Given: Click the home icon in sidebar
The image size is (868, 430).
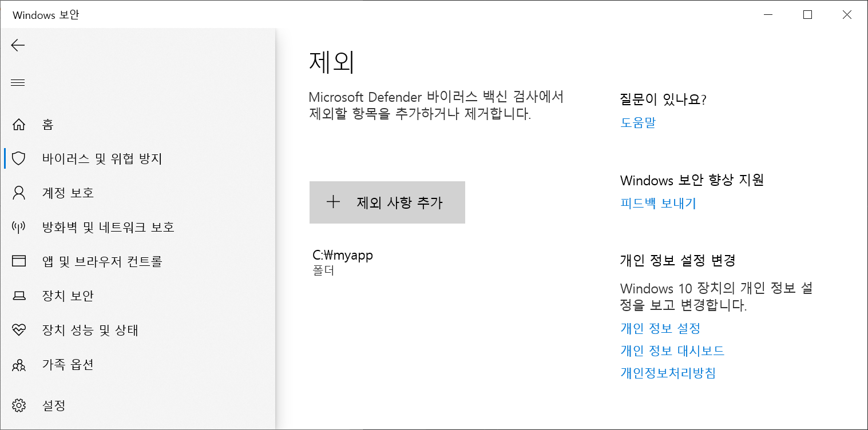Looking at the screenshot, I should tap(19, 124).
